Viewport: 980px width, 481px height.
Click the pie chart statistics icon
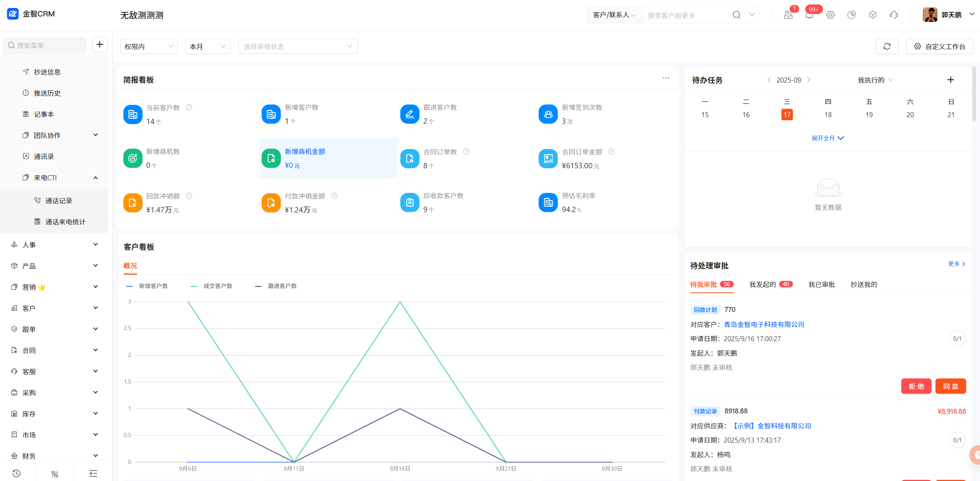coord(851,15)
